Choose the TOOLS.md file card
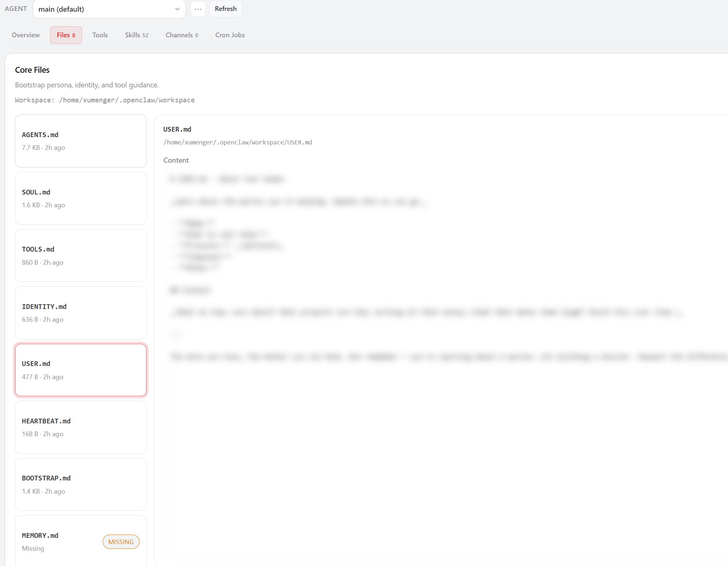The width and height of the screenshot is (728, 566). 80,256
